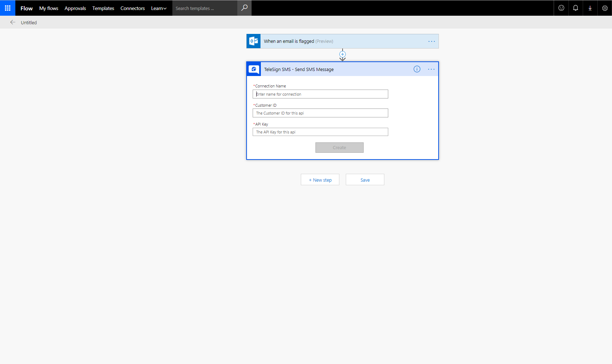Insert a step with the plus connector
This screenshot has height=364, width=612.
pyautogui.click(x=343, y=54)
